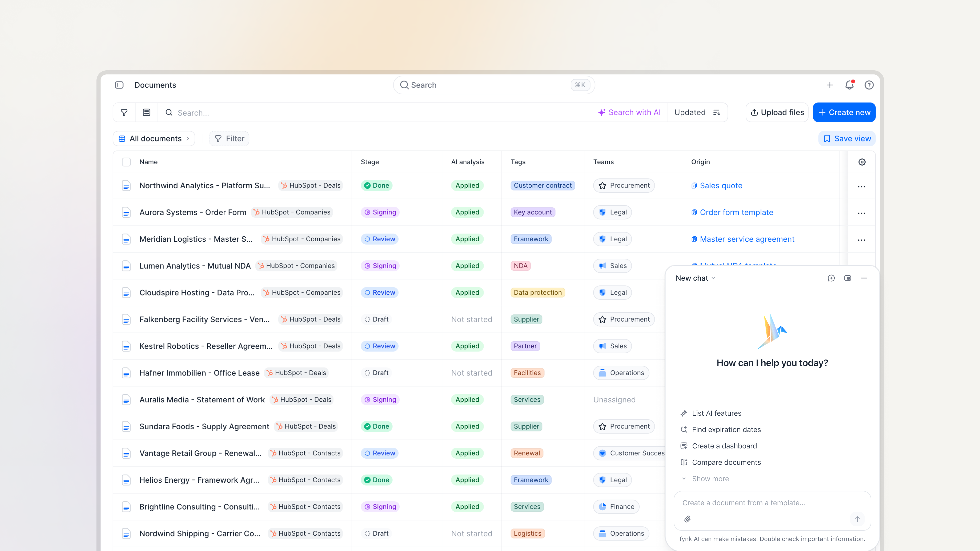The height and width of the screenshot is (551, 980).
Task: Open the Order form template link
Action: click(732, 212)
